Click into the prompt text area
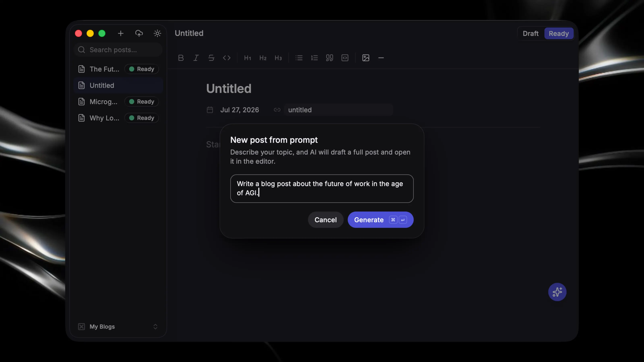 (322, 189)
